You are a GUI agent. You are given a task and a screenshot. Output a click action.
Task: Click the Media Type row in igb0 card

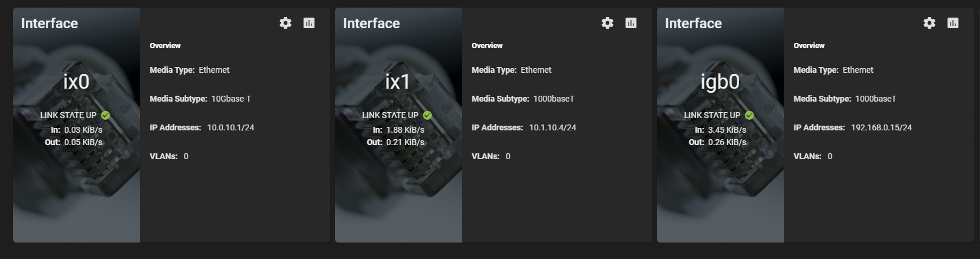[x=879, y=70]
